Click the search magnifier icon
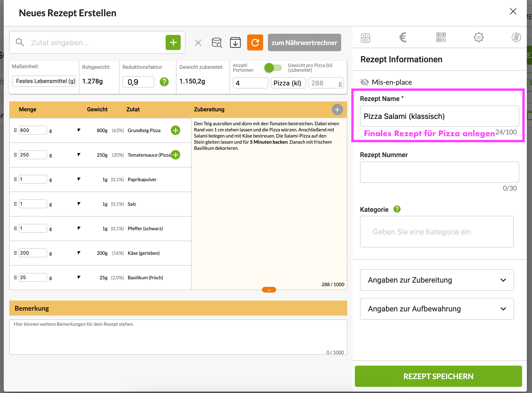Screen dimensions: 532x393 coord(20,43)
